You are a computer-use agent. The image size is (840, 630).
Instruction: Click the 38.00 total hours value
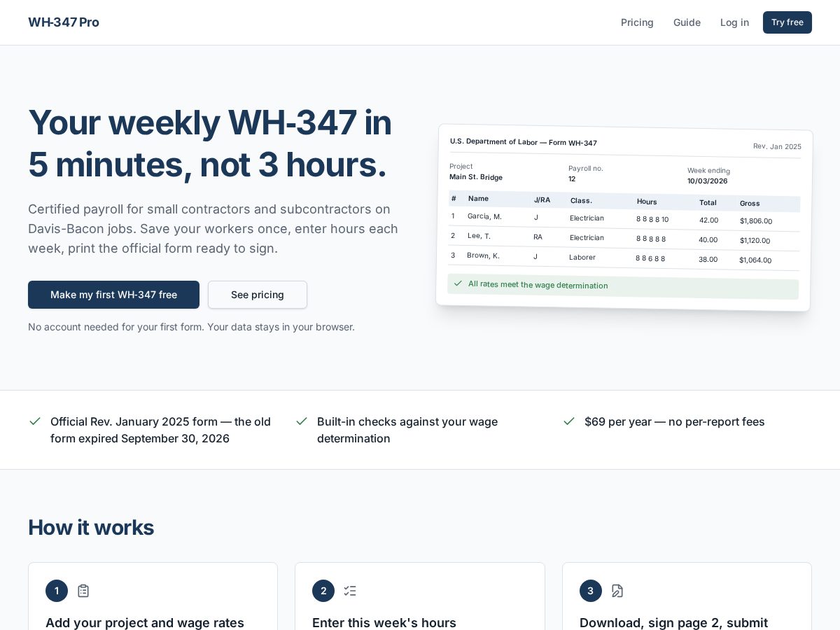pos(708,259)
